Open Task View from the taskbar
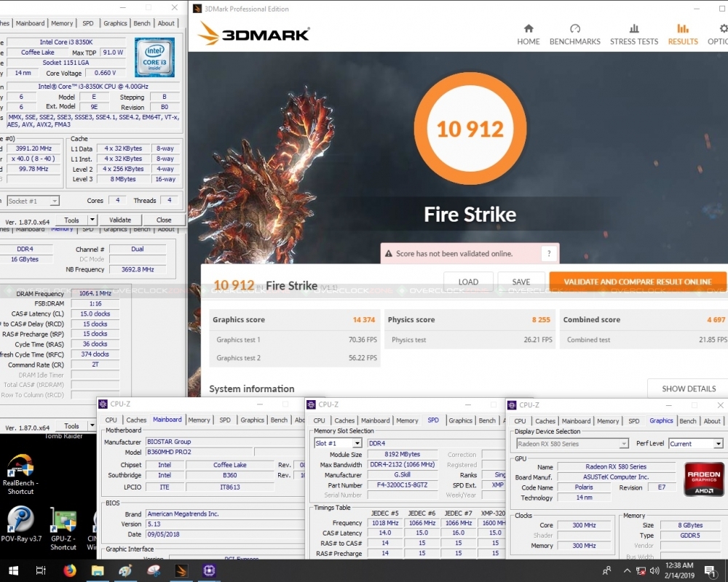 tap(41, 570)
